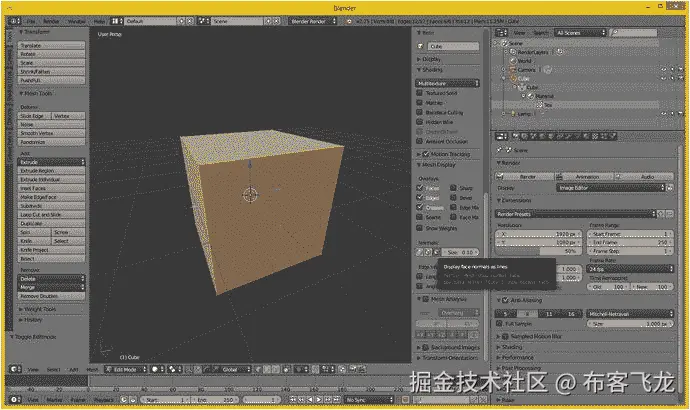Click the Animation render button
The width and height of the screenshot is (690, 410).
(584, 176)
